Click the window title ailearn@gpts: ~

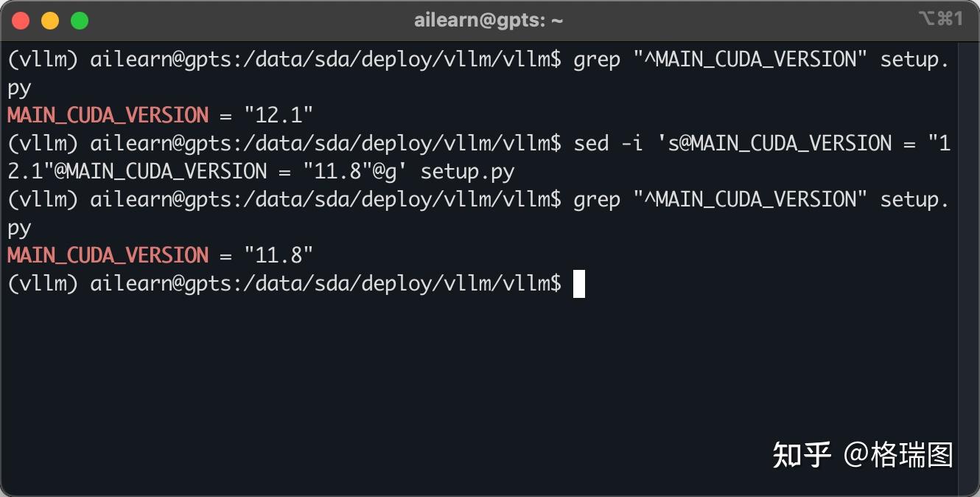tap(489, 21)
